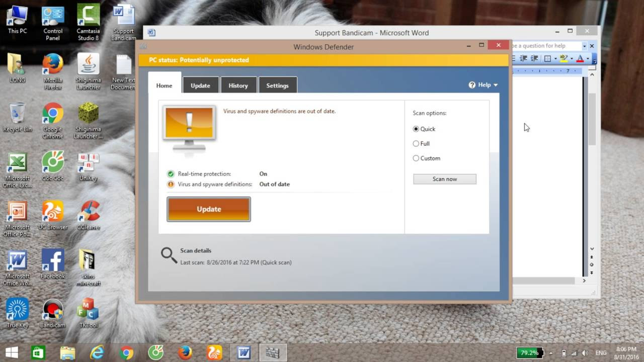Open File Explorer from the taskbar
644x362 pixels.
click(x=67, y=353)
